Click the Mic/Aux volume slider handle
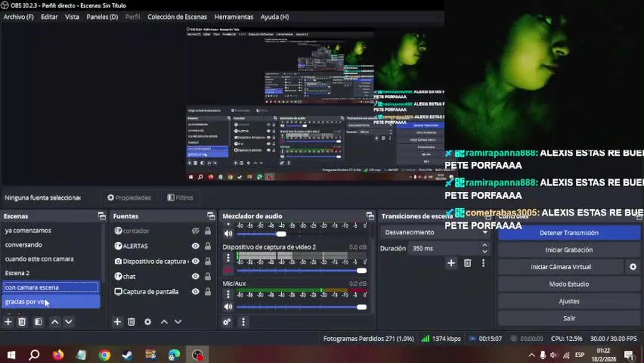This screenshot has width=644, height=363. click(x=361, y=307)
